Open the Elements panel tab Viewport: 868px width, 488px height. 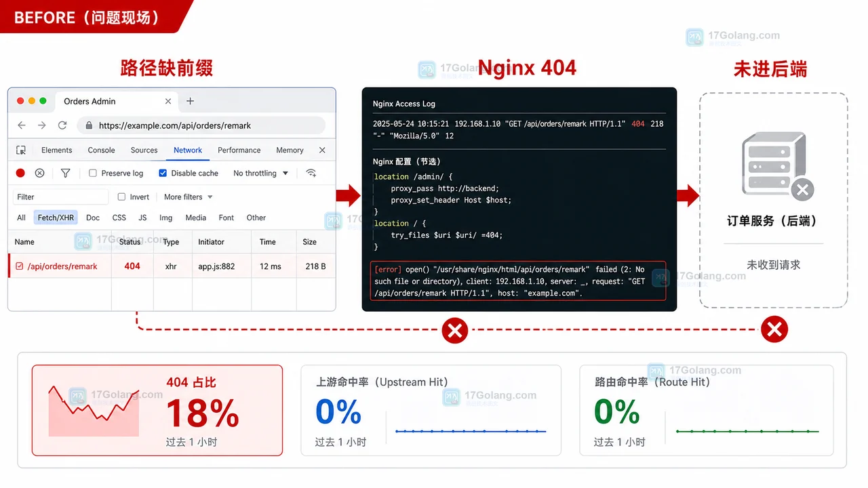click(56, 150)
